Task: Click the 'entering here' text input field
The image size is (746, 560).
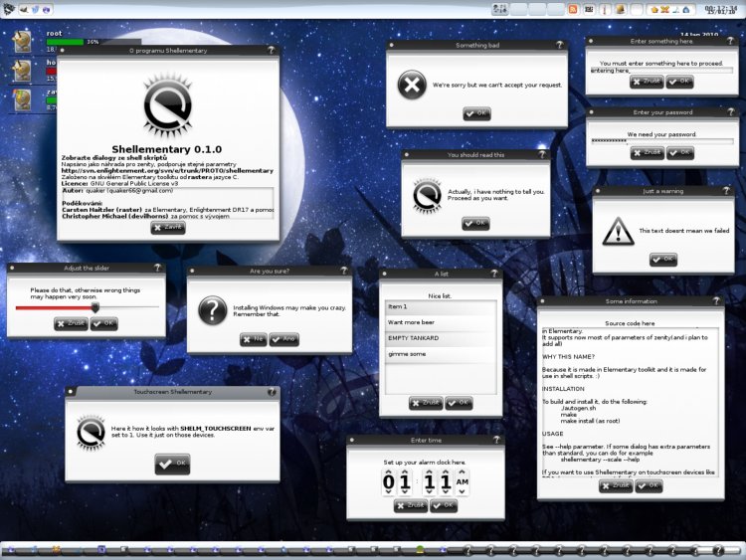Action: click(661, 70)
